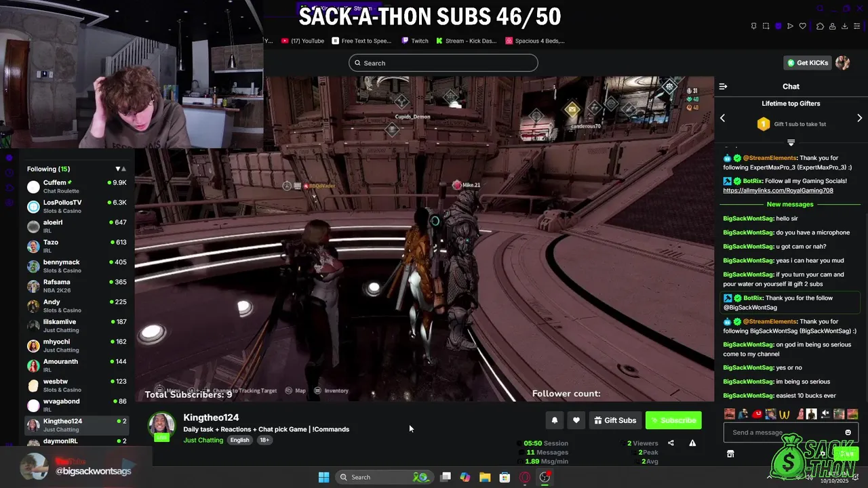
Task: Click the notification bell for Kingtheo124
Action: (554, 420)
